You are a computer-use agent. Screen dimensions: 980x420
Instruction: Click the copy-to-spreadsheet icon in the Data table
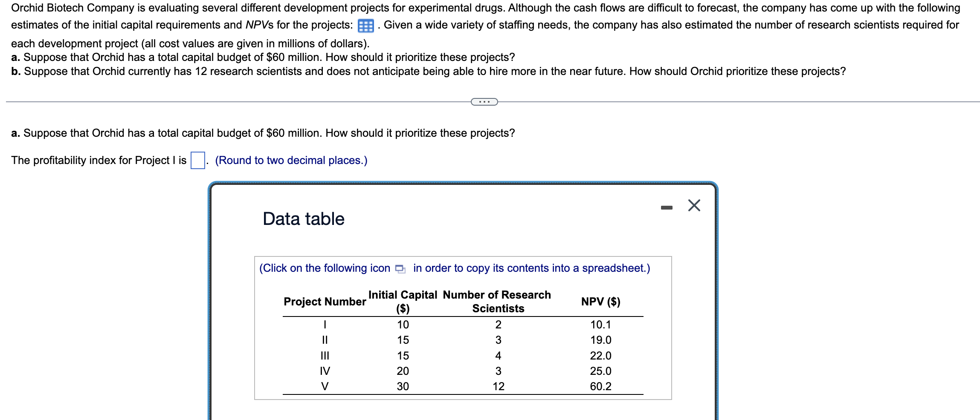pyautogui.click(x=400, y=269)
